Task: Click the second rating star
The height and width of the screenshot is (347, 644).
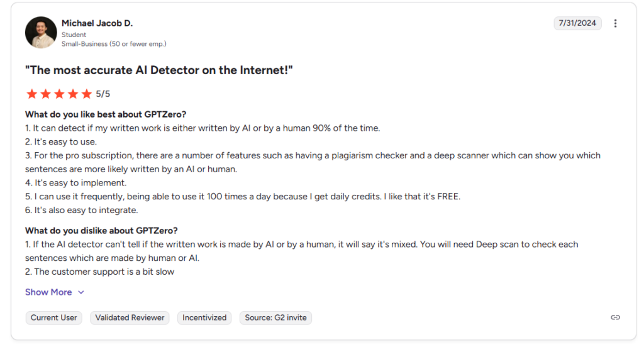Action: click(45, 94)
